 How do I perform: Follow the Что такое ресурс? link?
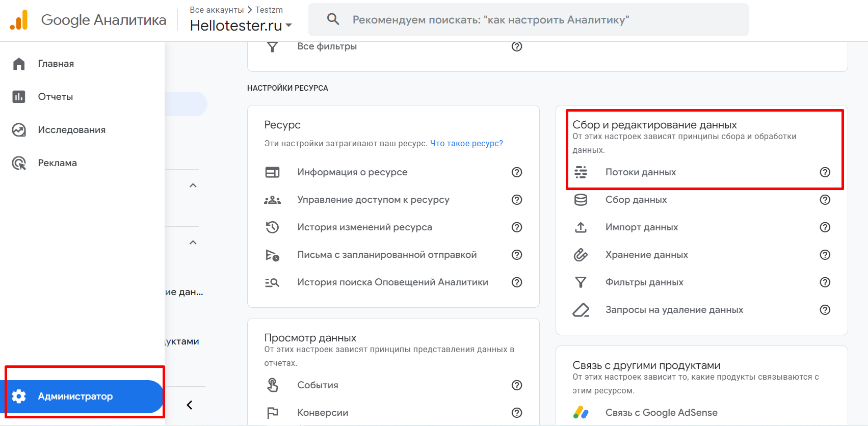pyautogui.click(x=466, y=144)
